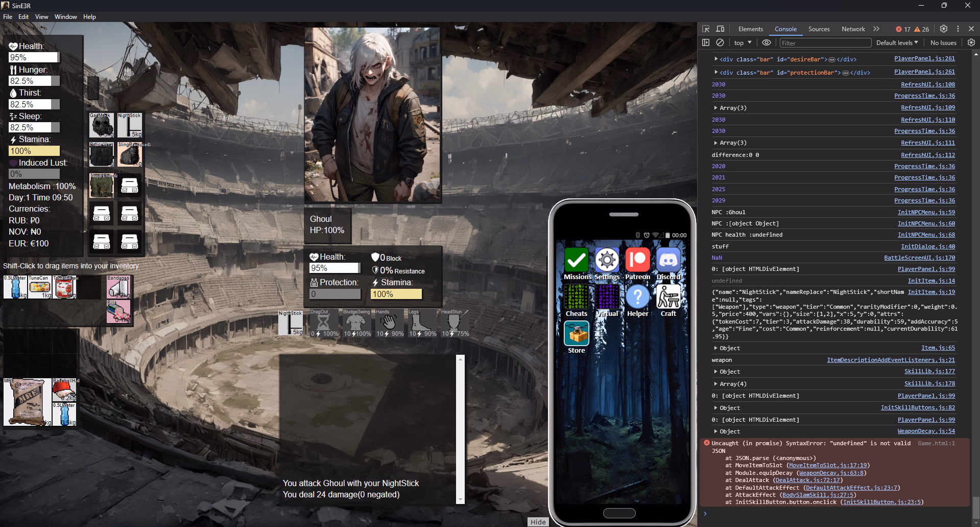
Task: Open the Default levels dropdown
Action: [x=897, y=43]
